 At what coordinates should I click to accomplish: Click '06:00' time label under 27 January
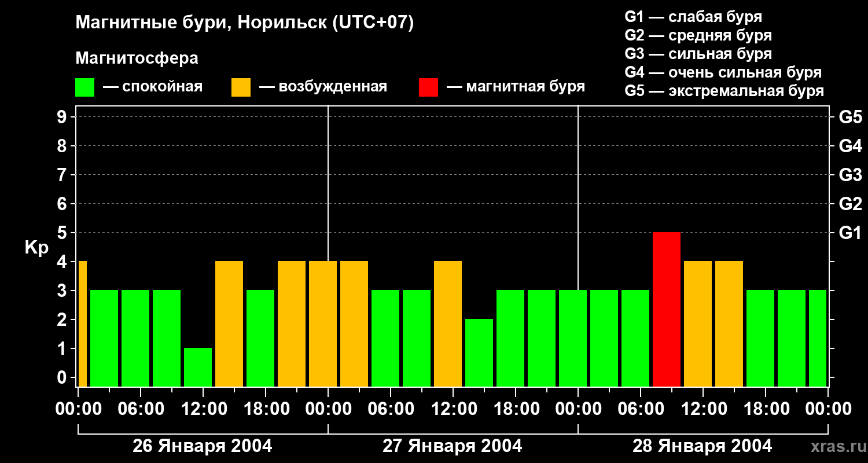(391, 409)
